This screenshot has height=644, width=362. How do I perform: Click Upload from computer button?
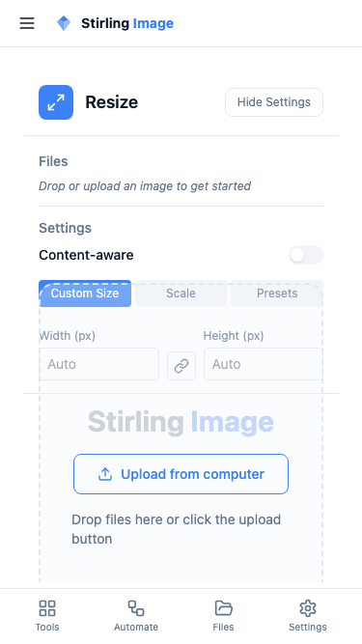(x=181, y=474)
